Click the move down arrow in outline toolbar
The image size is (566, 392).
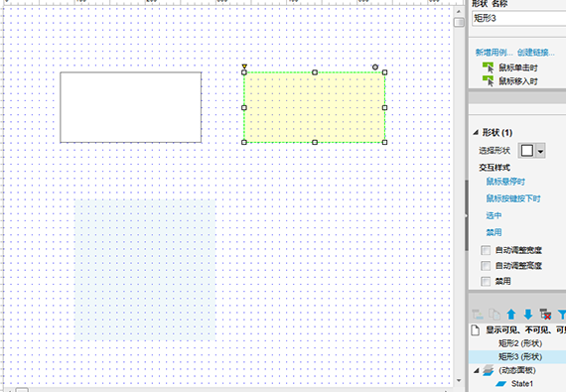pyautogui.click(x=528, y=315)
